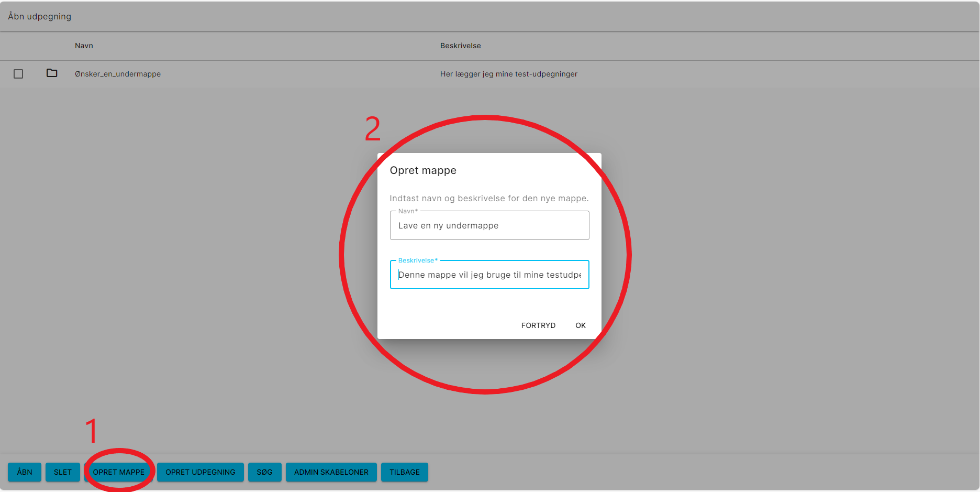Open ADMIN SKABELONER
Image resolution: width=980 pixels, height=492 pixels.
(331, 472)
